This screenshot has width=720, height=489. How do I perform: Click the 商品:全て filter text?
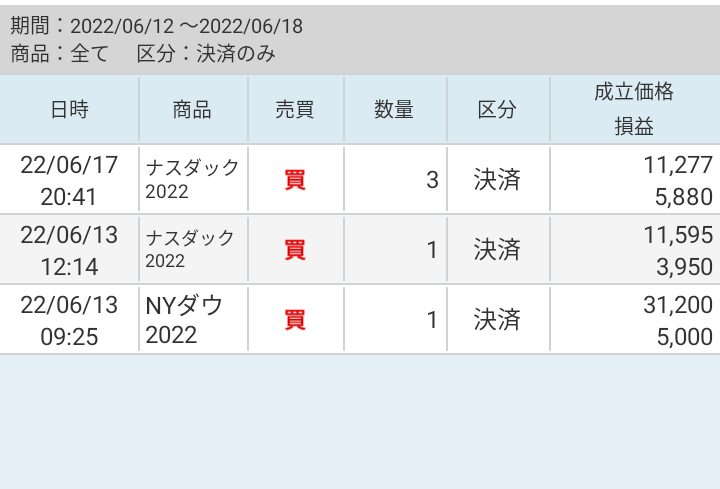coord(60,54)
